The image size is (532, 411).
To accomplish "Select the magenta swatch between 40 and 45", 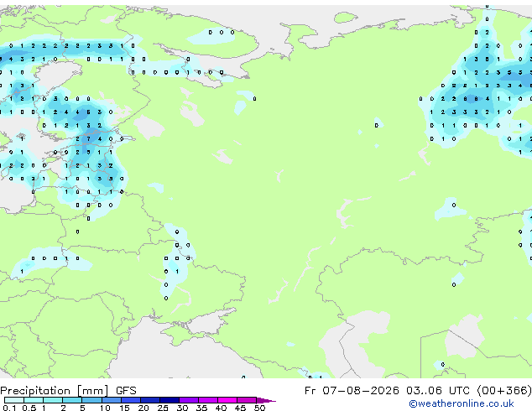I will tap(227, 400).
